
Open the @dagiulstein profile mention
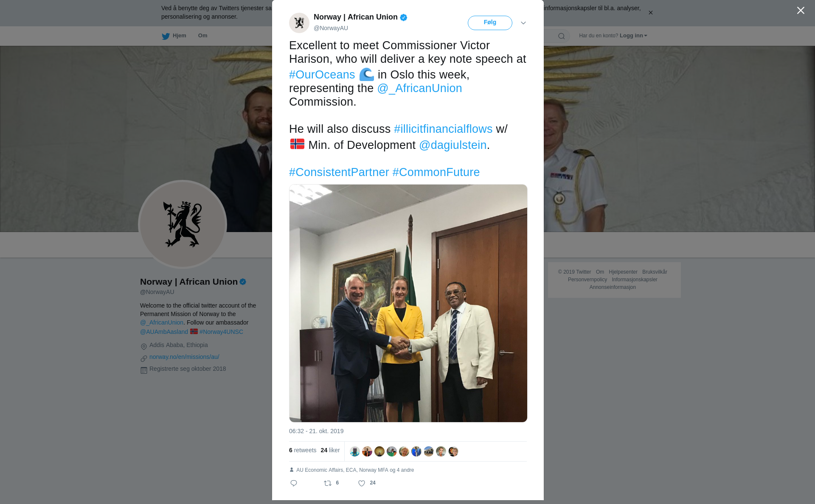tap(453, 145)
